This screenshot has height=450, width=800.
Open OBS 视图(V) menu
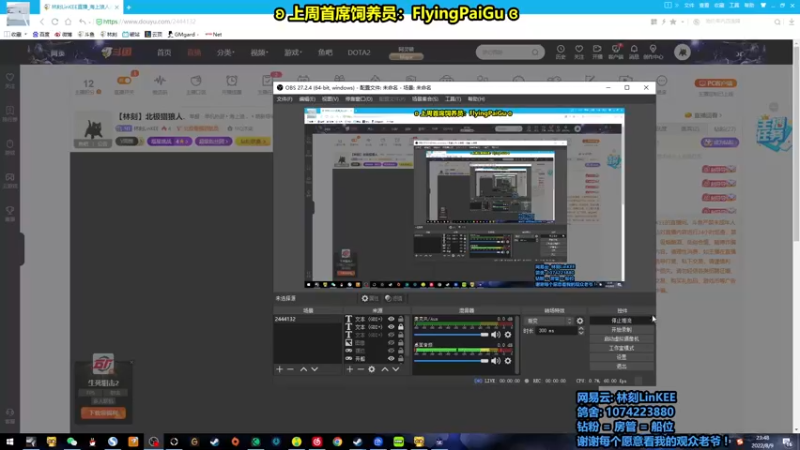pyautogui.click(x=330, y=99)
